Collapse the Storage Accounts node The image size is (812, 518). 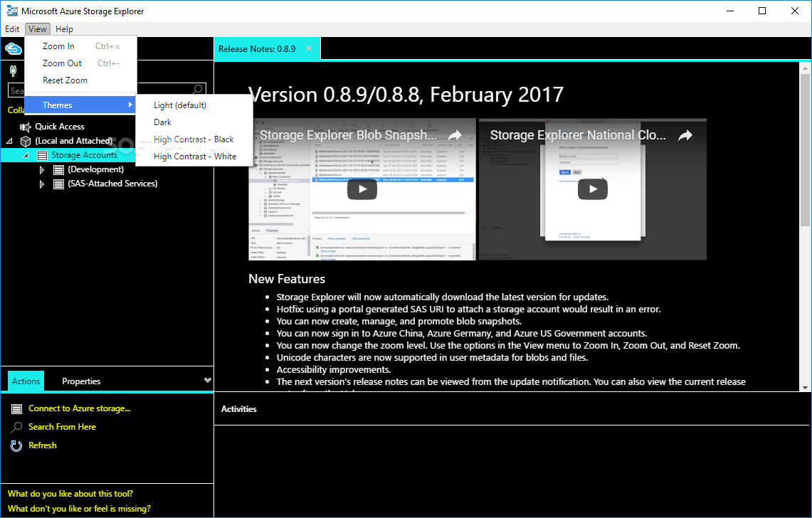click(x=26, y=155)
